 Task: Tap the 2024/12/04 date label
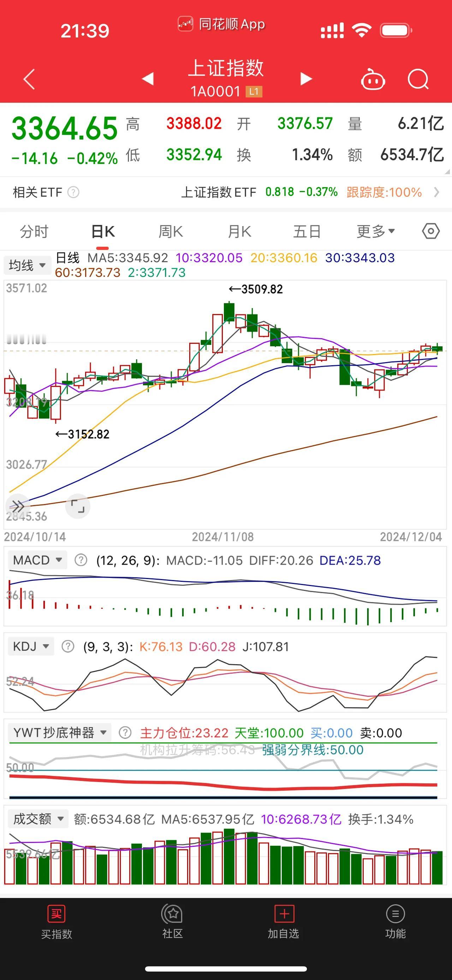coord(411,537)
